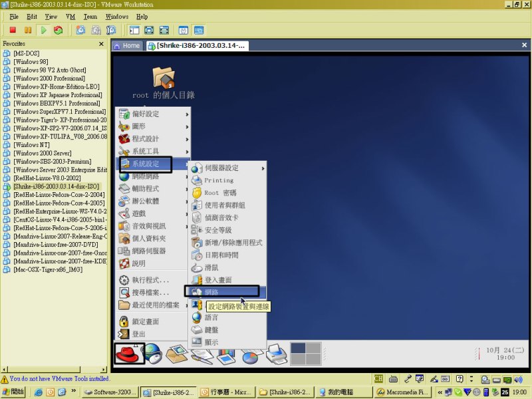The height and width of the screenshot is (399, 532).
Task: Click the red Power Off toolbar button
Action: click(12, 30)
